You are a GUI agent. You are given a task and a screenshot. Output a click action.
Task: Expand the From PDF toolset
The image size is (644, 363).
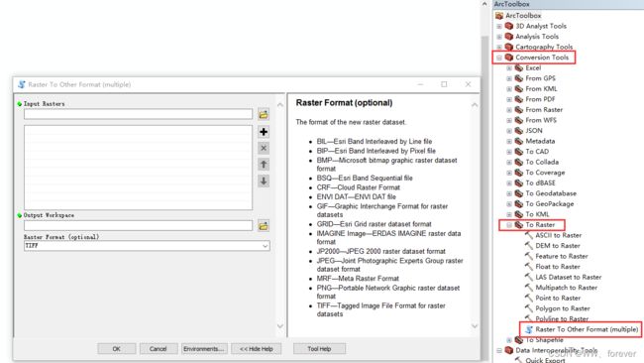pyautogui.click(x=509, y=99)
